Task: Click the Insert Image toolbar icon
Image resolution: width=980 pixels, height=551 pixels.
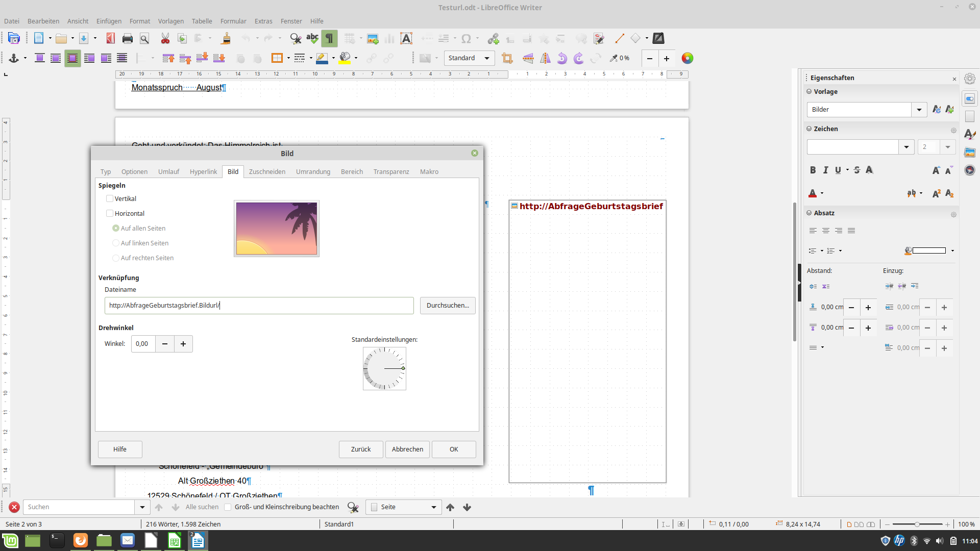Action: coord(373,38)
